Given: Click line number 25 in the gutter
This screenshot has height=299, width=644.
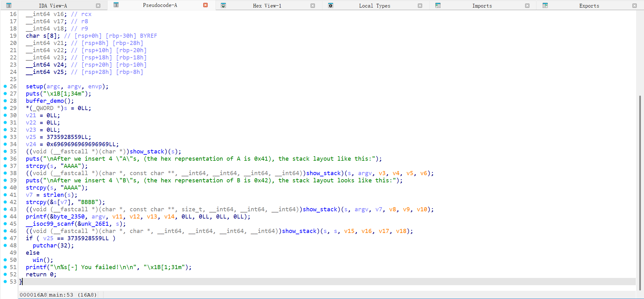Looking at the screenshot, I should tap(13, 79).
